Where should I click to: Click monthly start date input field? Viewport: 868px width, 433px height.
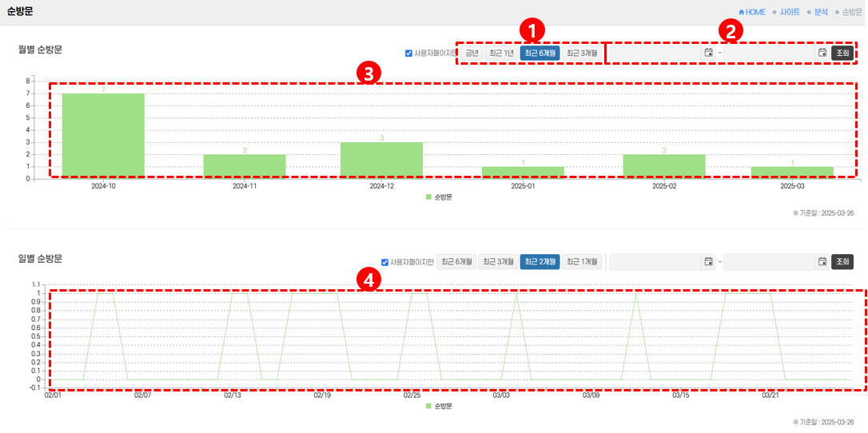[x=655, y=54]
